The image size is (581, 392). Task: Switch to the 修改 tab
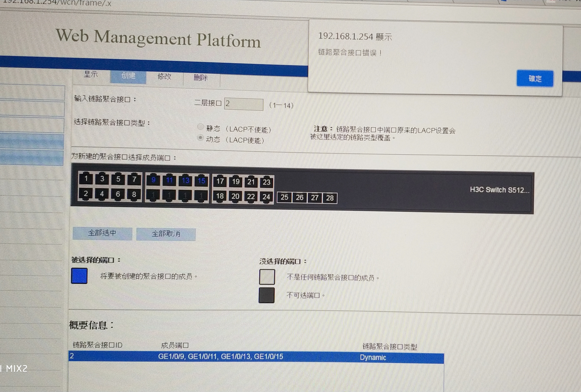tap(164, 76)
